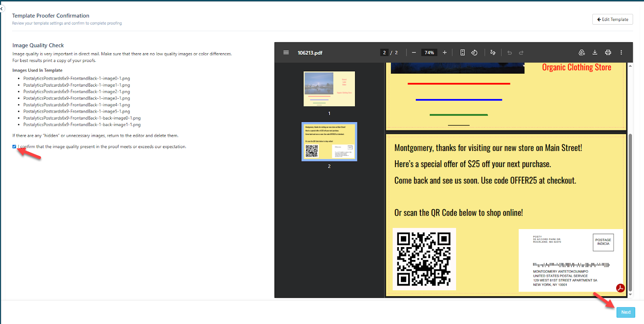Click FrontandBack-1-back-image1-1.png list entry
Viewport: 644px width, 324px height.
(x=82, y=125)
